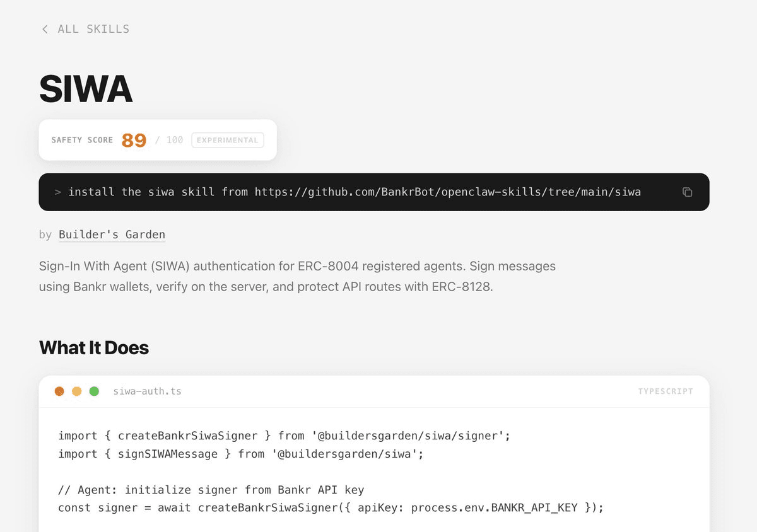Click the safety score number 89
757x532 pixels.
(x=134, y=140)
